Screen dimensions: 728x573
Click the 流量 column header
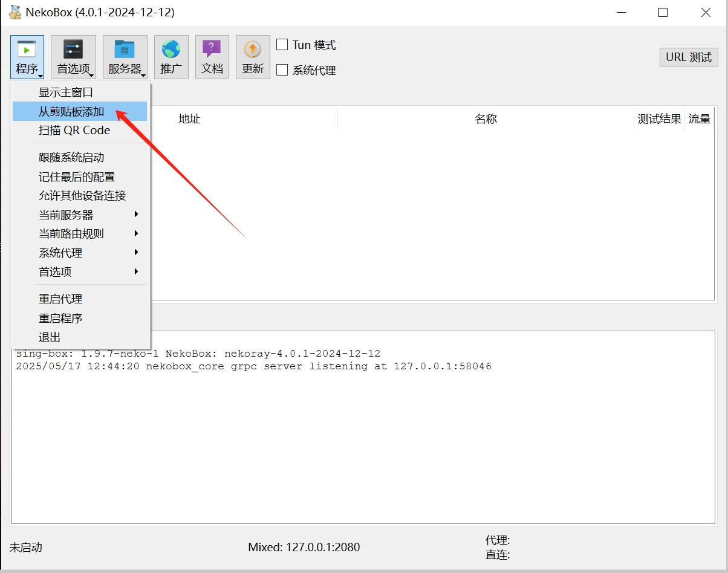[x=700, y=119]
